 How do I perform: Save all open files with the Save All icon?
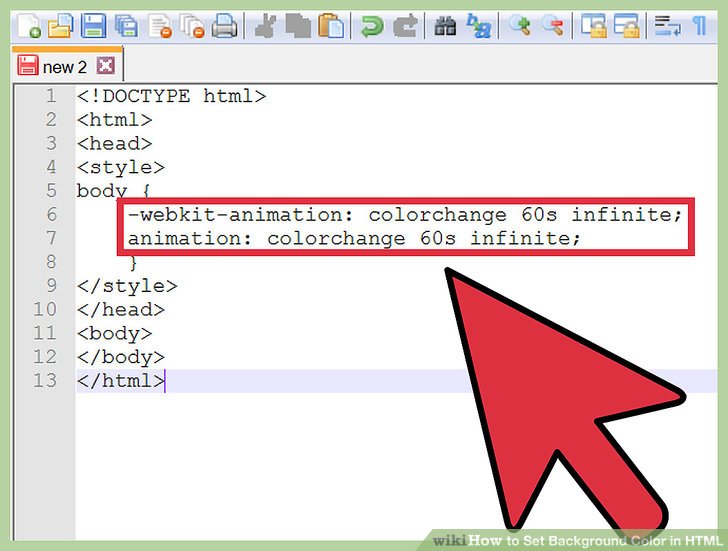click(x=126, y=26)
